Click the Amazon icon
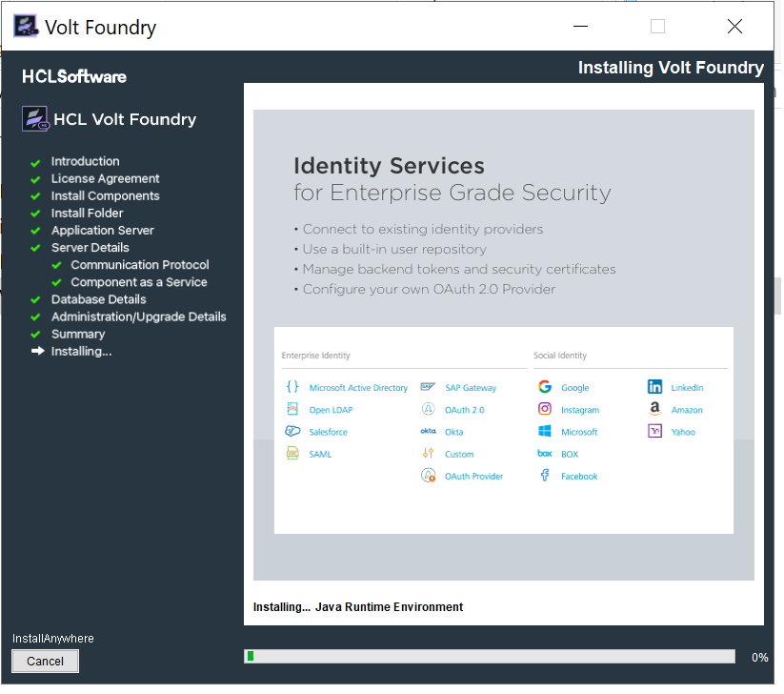 654,409
